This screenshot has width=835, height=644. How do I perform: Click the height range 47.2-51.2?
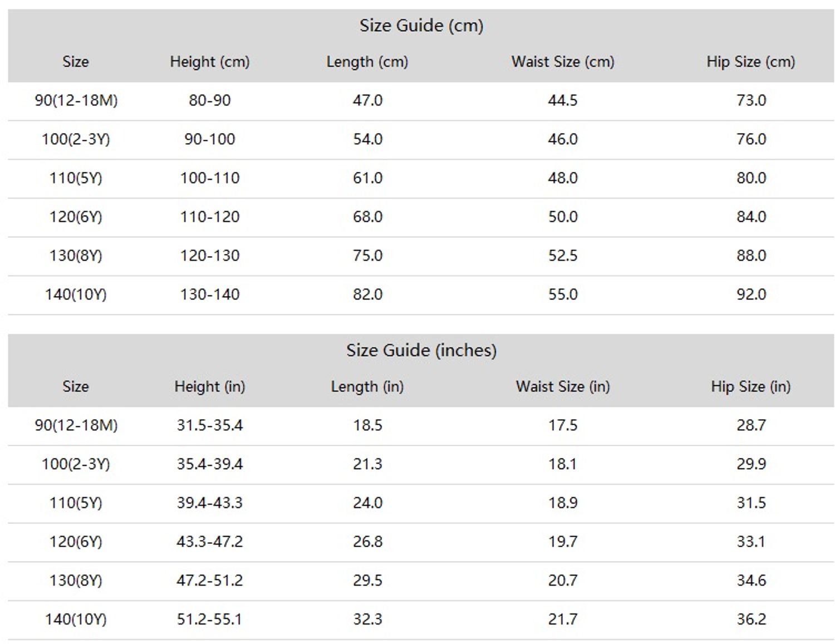pos(209,581)
